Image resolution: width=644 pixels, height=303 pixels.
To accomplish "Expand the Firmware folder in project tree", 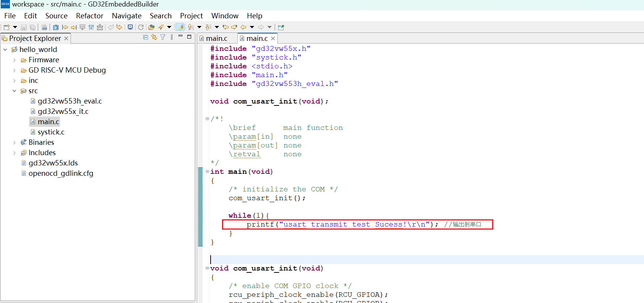I will click(x=14, y=60).
